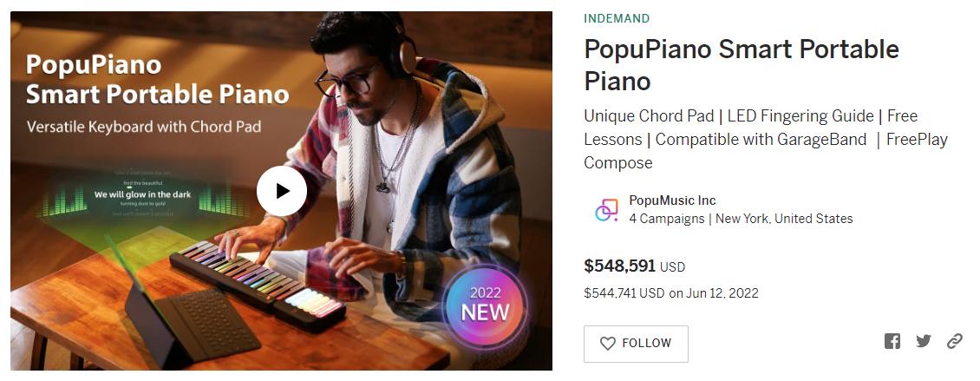Click the heart icon in Follow button
The width and height of the screenshot is (980, 381).
(607, 344)
